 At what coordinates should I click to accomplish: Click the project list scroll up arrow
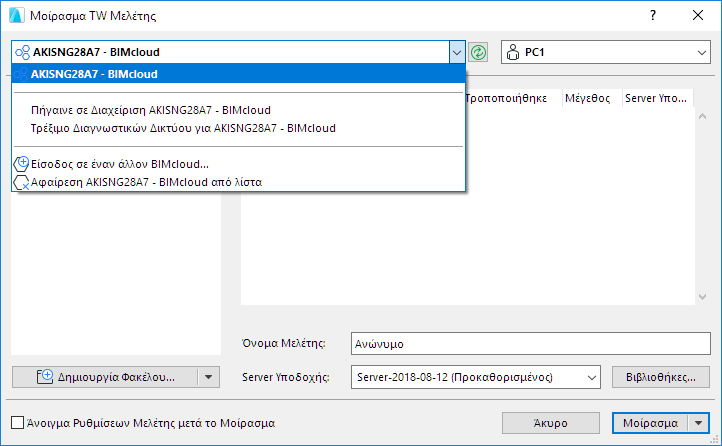pos(702,116)
